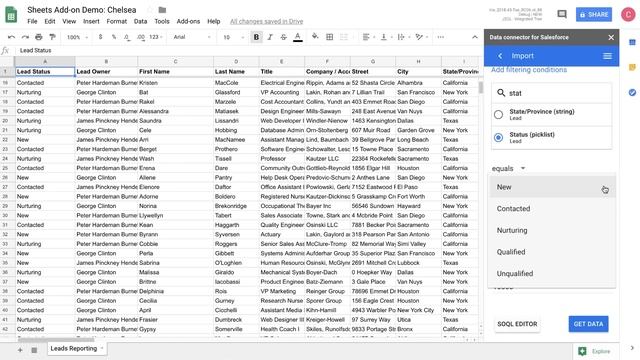Select the Leads Reporting sheet tab
This screenshot has height=360, width=640.
[76, 349]
